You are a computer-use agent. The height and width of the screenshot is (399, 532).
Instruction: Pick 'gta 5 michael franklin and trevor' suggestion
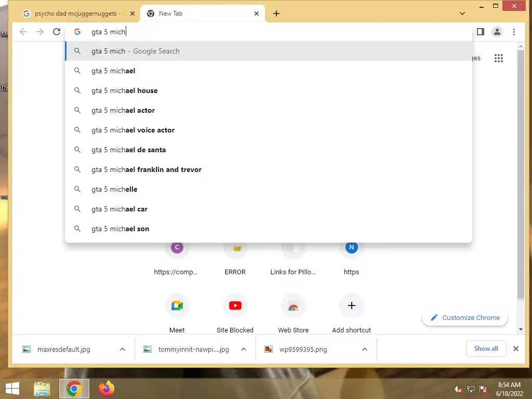pyautogui.click(x=269, y=169)
